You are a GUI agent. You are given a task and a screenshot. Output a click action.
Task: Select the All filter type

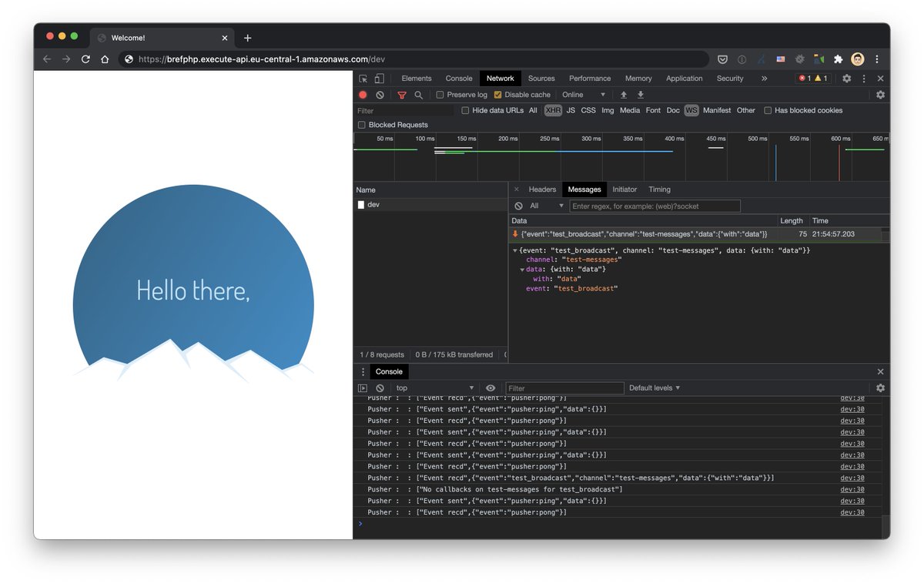[x=533, y=111]
